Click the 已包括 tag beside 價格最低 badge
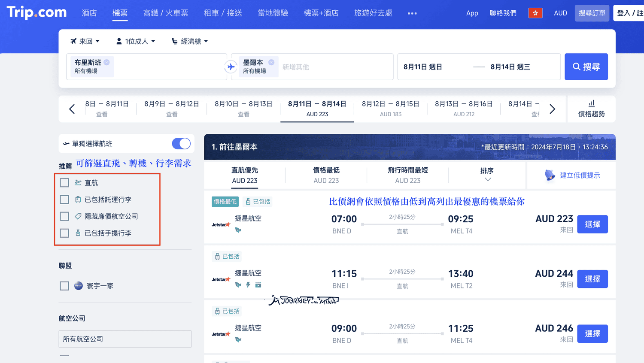 258,202
